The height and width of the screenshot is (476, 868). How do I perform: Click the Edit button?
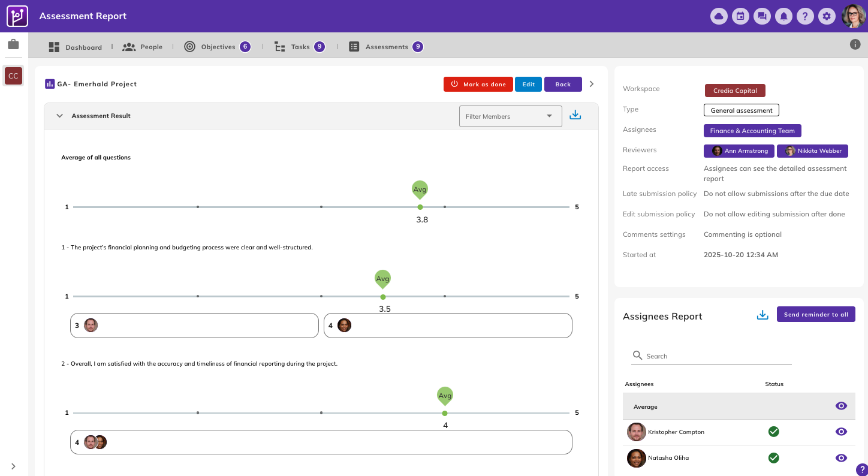(528, 84)
